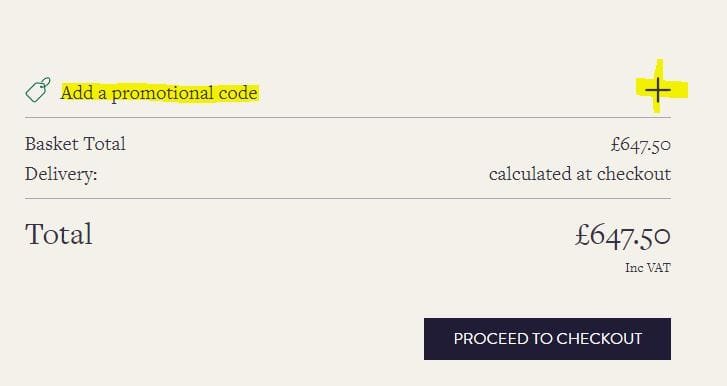Image resolution: width=727 pixels, height=386 pixels.
Task: Expand promo code section with plus icon
Action: tap(657, 90)
